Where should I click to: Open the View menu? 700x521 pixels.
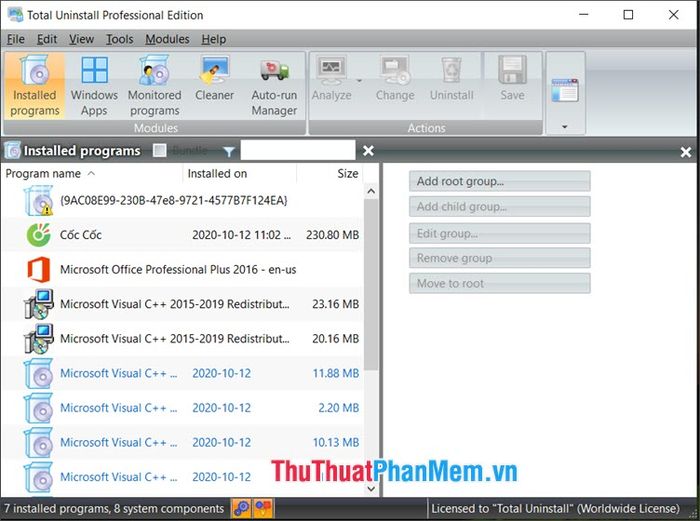point(81,39)
